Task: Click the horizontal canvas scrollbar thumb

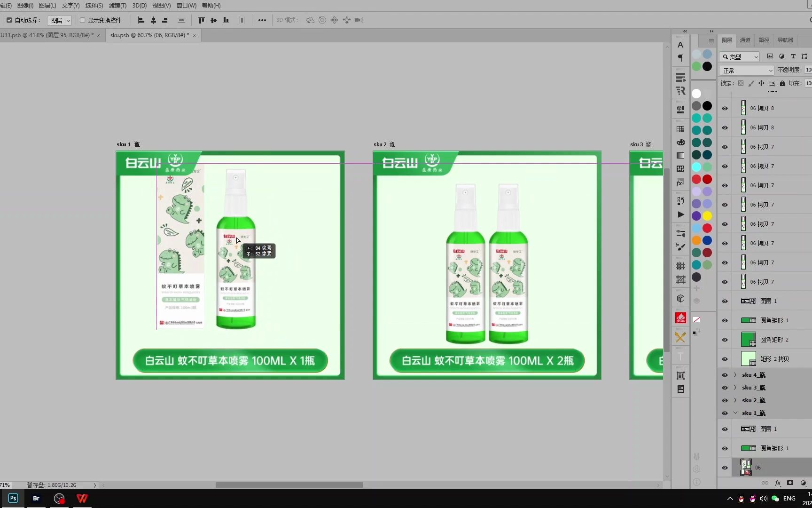Action: (x=289, y=485)
